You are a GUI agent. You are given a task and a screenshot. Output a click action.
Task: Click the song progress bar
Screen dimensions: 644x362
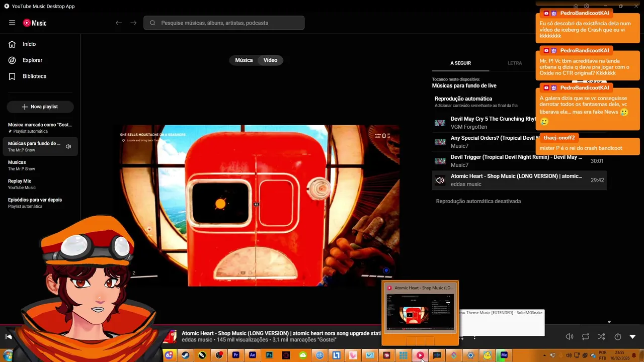point(322,325)
